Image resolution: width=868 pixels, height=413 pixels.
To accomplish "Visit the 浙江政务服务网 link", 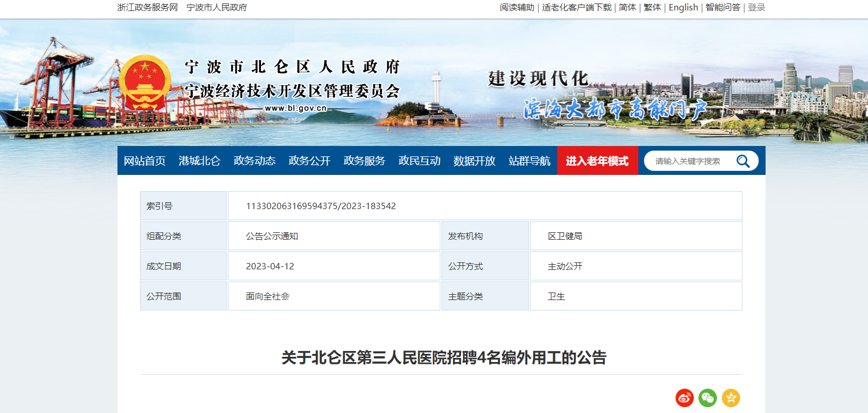I will (147, 8).
